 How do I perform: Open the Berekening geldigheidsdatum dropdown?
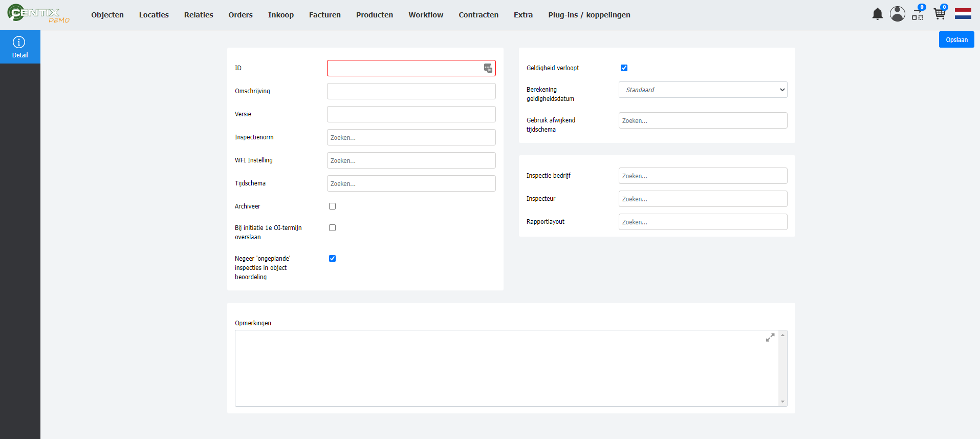tap(703, 90)
